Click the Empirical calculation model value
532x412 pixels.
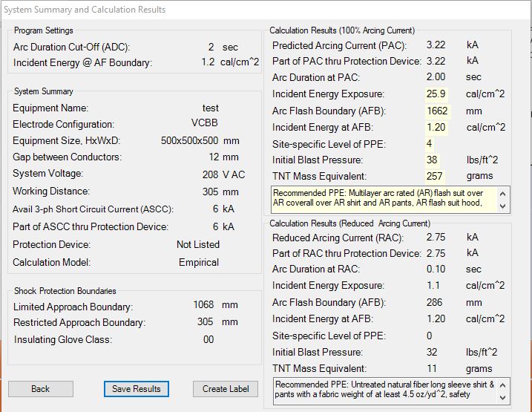(199, 262)
